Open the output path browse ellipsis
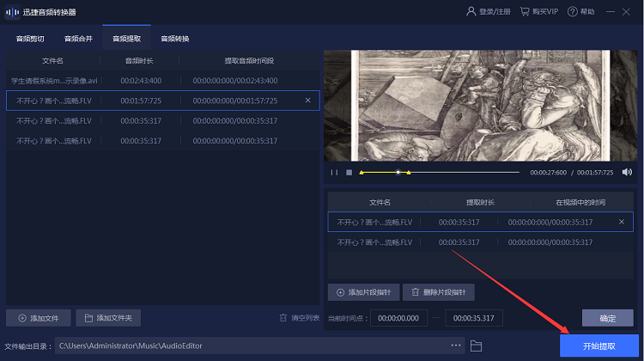The height and width of the screenshot is (361, 644). [456, 346]
